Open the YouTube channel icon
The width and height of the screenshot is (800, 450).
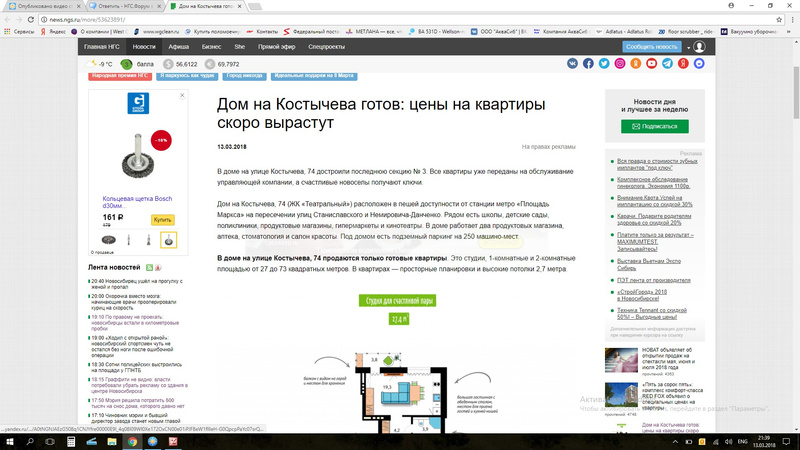[x=652, y=63]
